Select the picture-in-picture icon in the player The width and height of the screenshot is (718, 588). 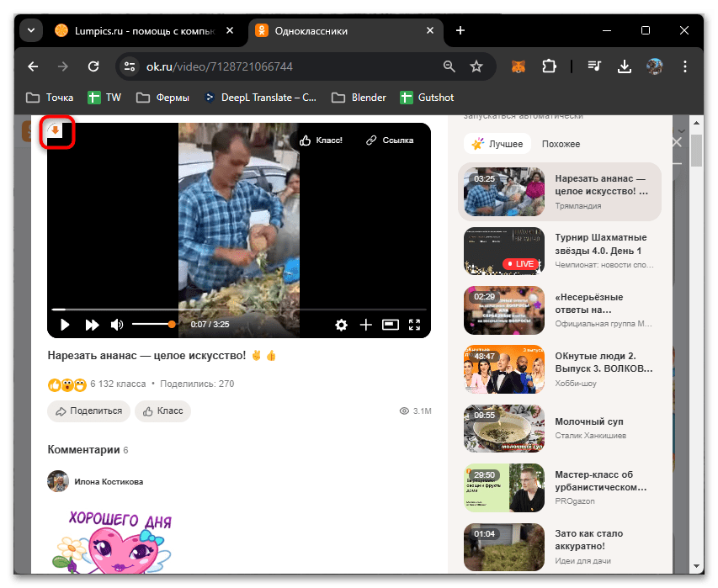click(390, 324)
